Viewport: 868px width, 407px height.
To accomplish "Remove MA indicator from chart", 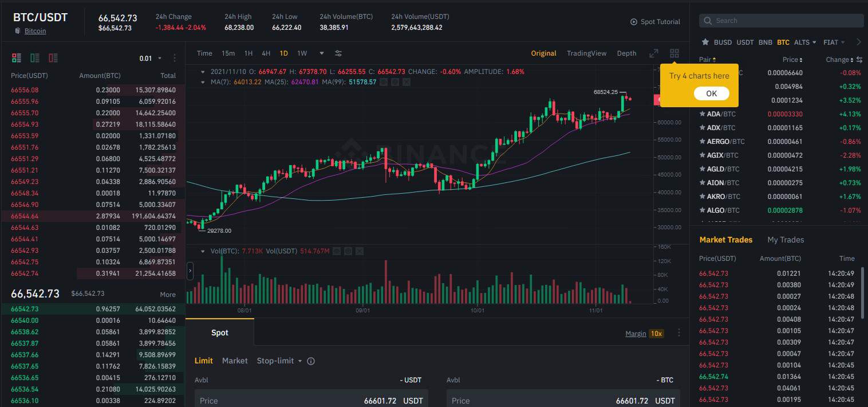I will [406, 82].
